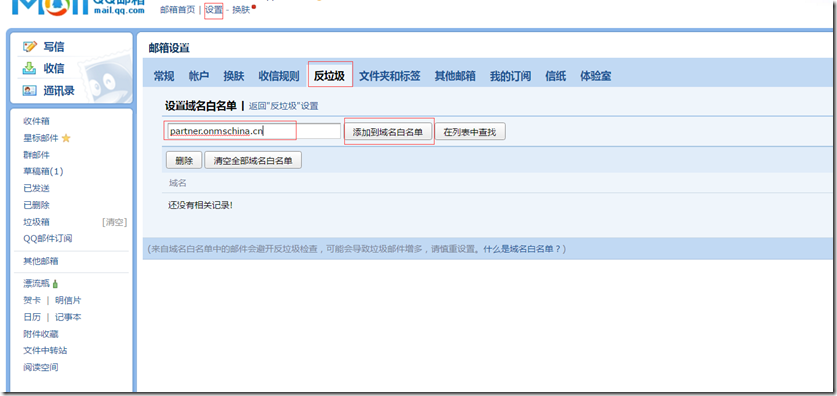Click the QQ Mail logo
Image resolution: width=837 pixels, height=396 pixels.
click(x=78, y=7)
